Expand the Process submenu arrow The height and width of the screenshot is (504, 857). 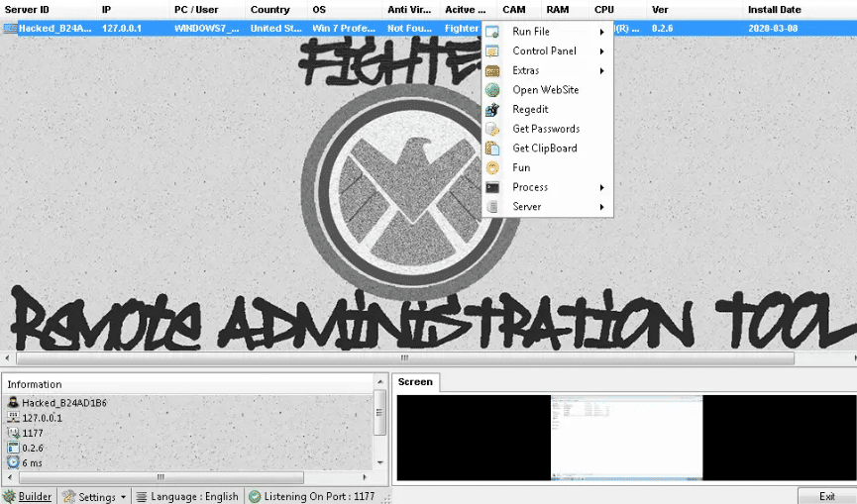[x=601, y=187]
